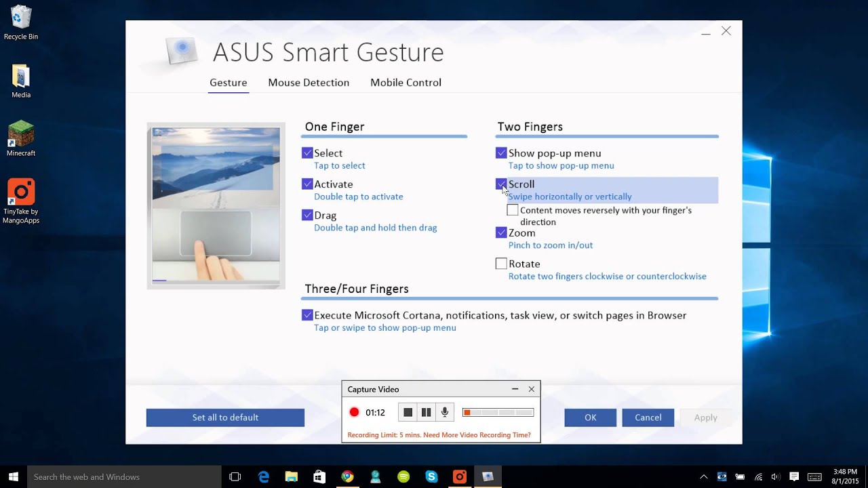This screenshot has width=868, height=488.
Task: Toggle Show pop-up menu checkbox
Action: [x=501, y=153]
